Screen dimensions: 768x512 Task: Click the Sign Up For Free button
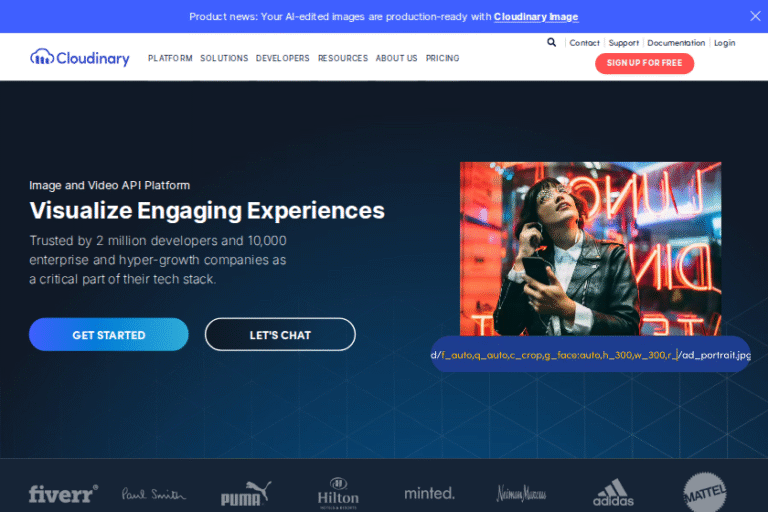click(645, 63)
